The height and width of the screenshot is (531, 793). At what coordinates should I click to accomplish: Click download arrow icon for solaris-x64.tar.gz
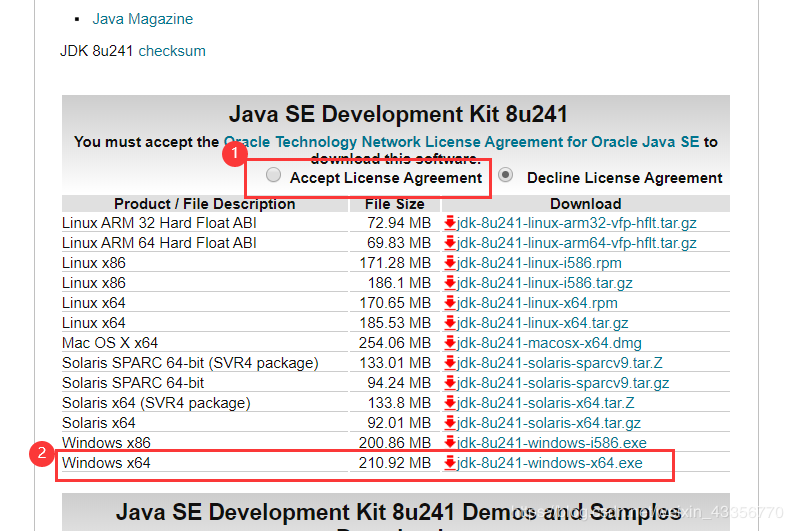tap(450, 423)
